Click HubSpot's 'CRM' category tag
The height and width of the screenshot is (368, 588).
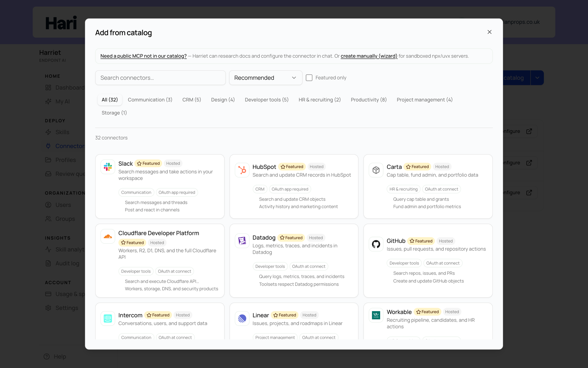[x=260, y=189]
